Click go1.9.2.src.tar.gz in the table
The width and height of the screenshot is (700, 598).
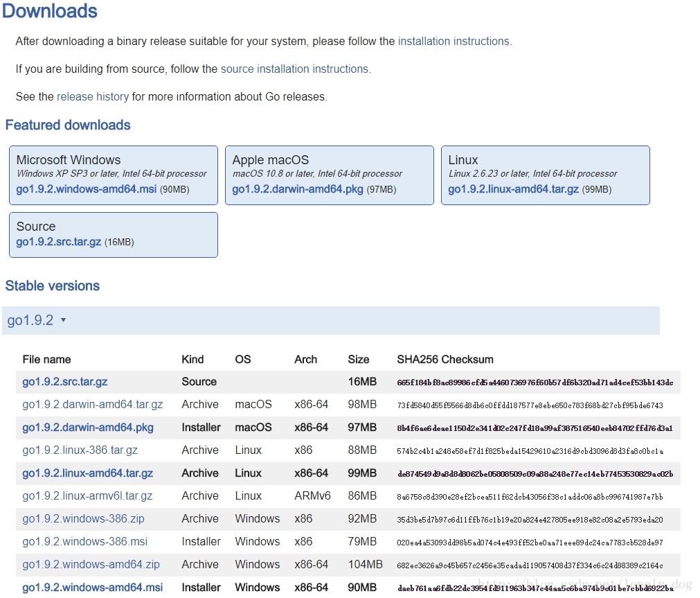tap(64, 382)
